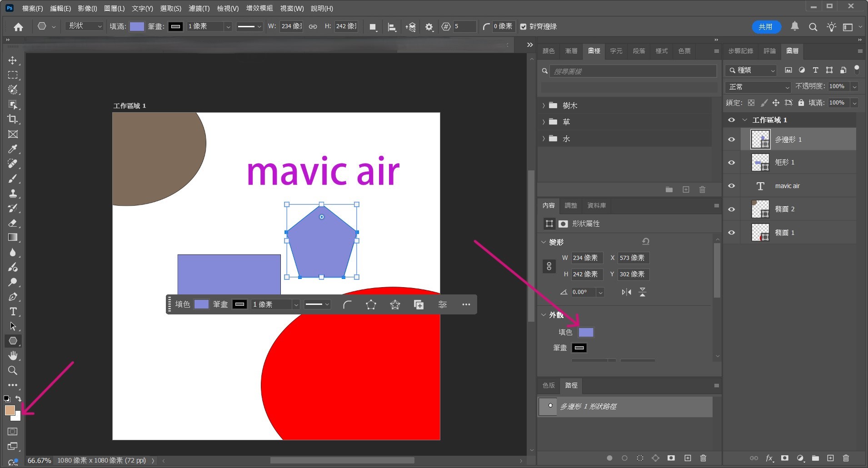Open the search magnifier in the top bar
Viewport: 868px width, 468px height.
coord(813,27)
